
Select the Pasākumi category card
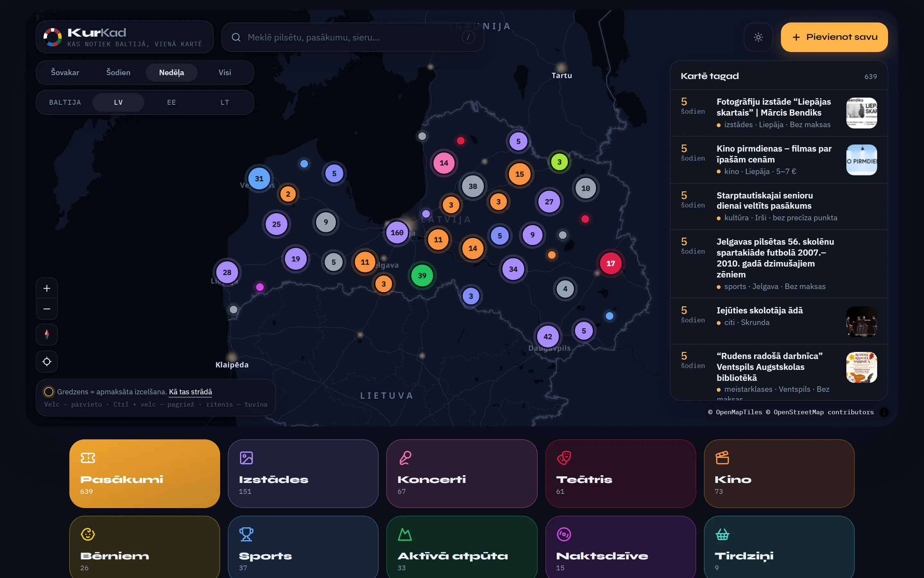pos(144,473)
